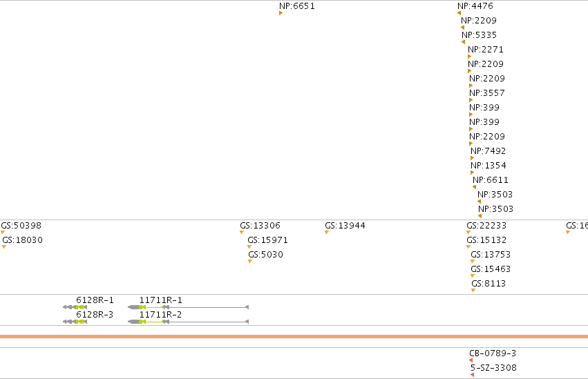Select the NP:4476 insertion label

(475, 6)
